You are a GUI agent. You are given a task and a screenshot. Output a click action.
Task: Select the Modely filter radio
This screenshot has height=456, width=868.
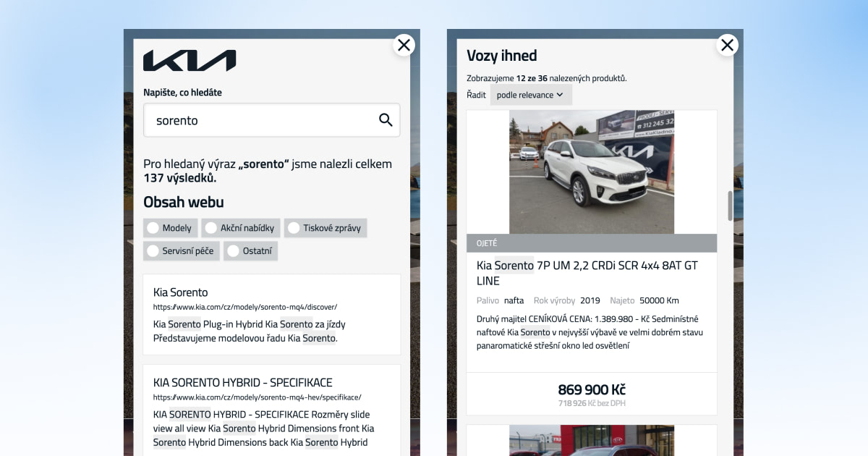[170, 228]
